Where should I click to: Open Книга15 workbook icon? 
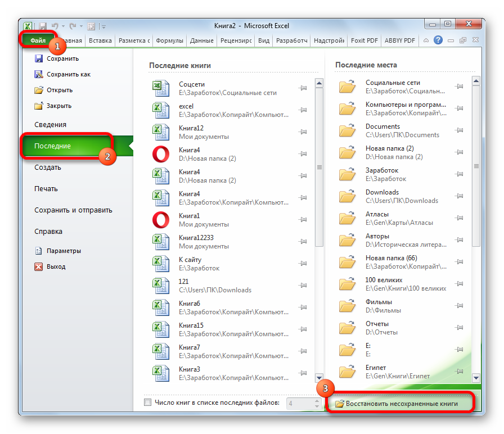click(161, 329)
